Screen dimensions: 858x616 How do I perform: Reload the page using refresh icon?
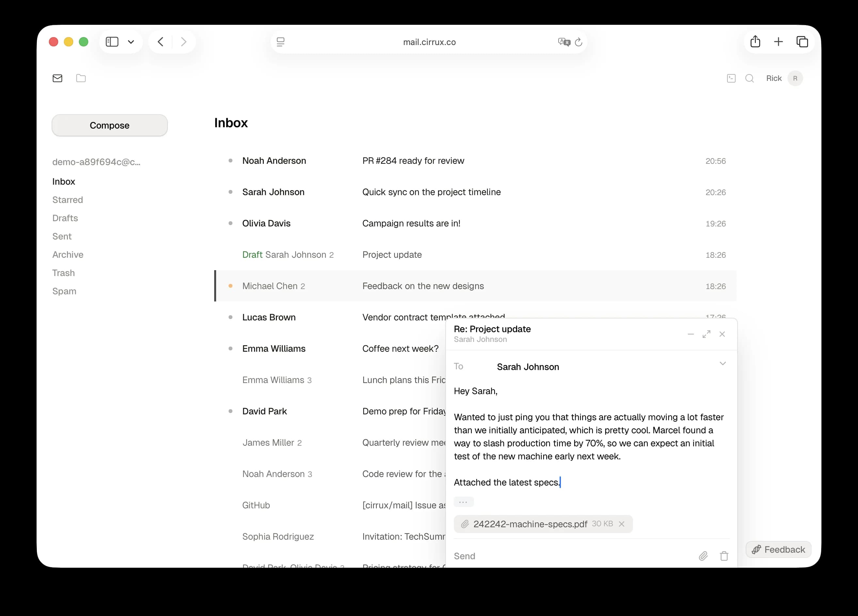579,42
